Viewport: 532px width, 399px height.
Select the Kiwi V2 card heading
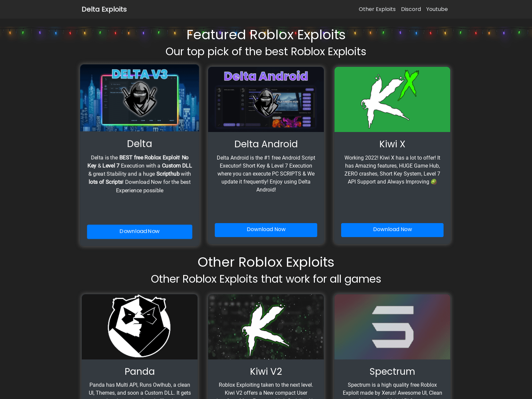pos(266,371)
